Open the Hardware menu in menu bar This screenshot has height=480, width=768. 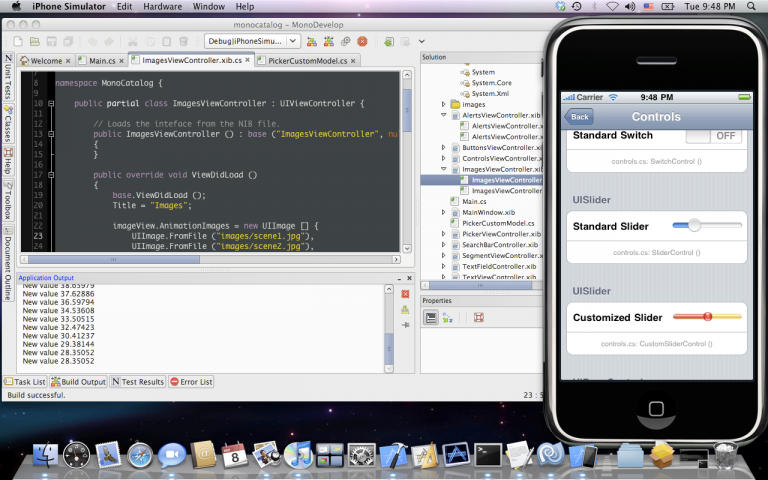pos(162,7)
